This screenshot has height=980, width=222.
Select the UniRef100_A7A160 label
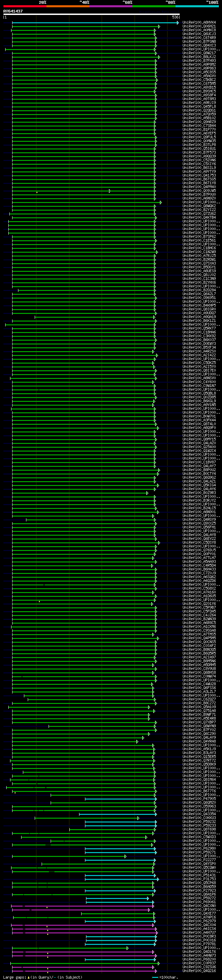(x=199, y=592)
